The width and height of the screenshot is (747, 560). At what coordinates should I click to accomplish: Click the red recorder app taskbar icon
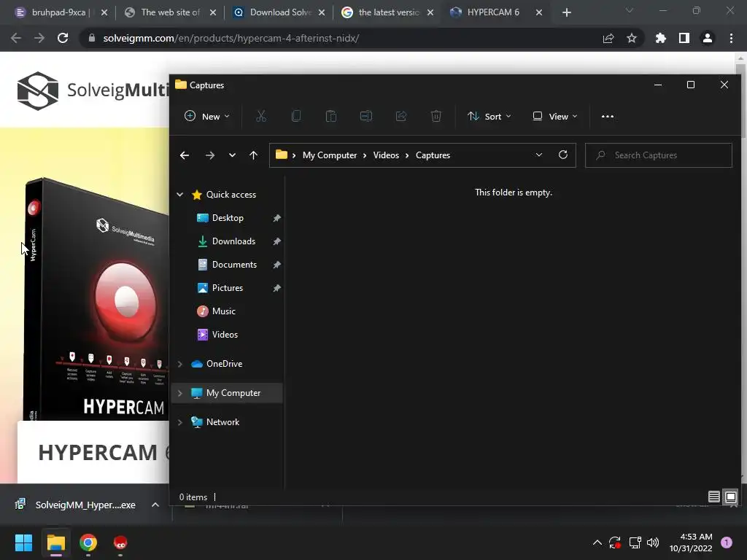pyautogui.click(x=120, y=542)
